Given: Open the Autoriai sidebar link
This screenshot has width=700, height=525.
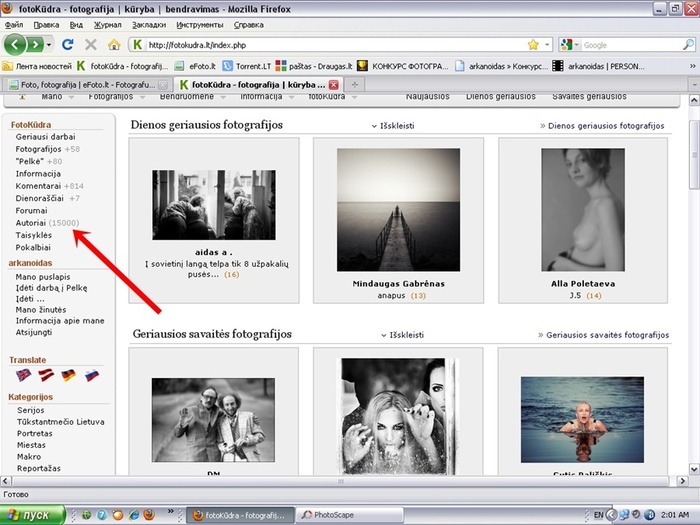Looking at the screenshot, I should click(x=30, y=222).
